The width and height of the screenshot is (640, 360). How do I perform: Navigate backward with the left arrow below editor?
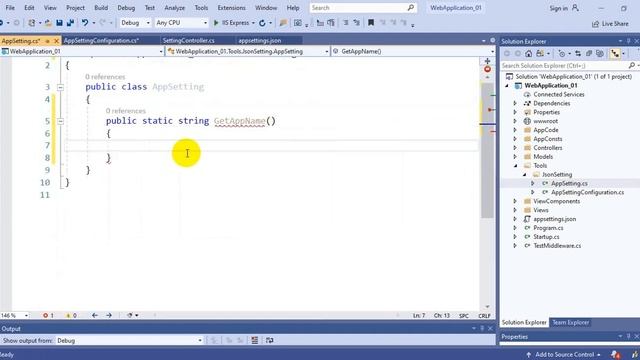click(x=95, y=315)
